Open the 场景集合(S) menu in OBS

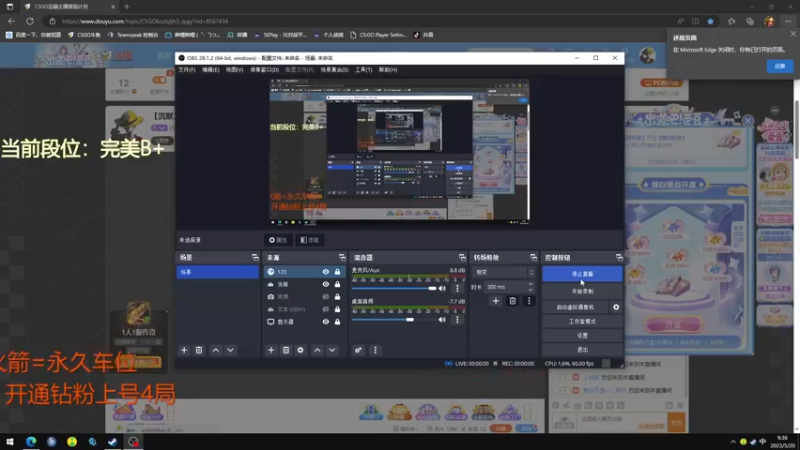tap(334, 70)
